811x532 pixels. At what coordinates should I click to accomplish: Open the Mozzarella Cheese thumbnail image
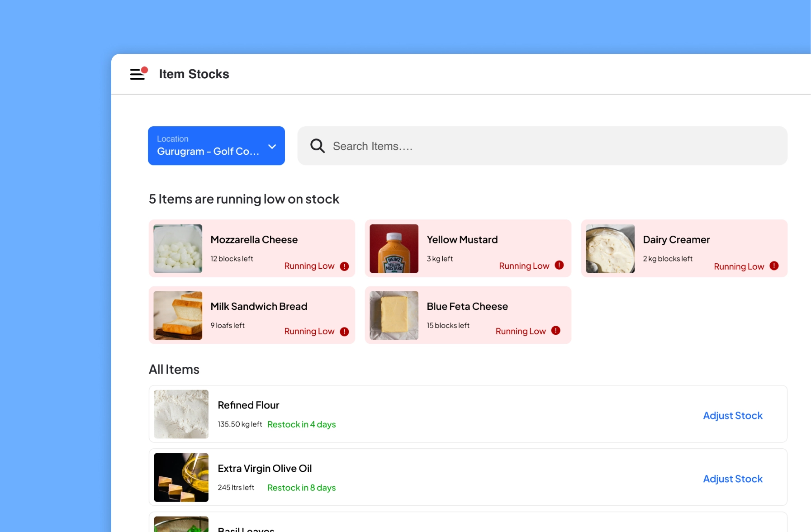178,248
